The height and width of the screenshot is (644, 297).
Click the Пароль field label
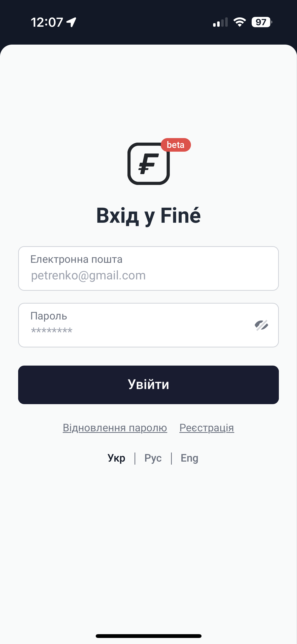click(49, 316)
